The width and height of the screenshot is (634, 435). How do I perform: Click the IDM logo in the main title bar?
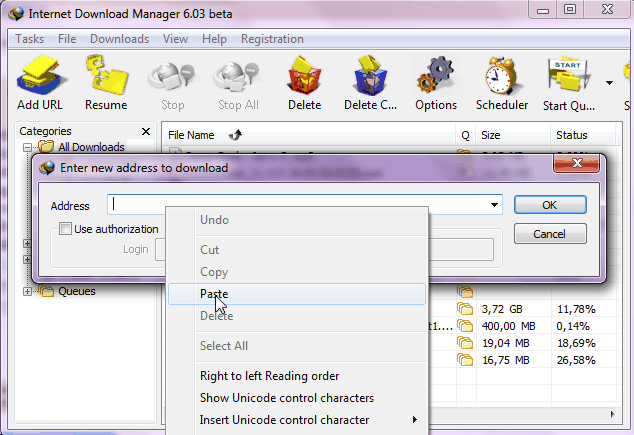(x=16, y=14)
